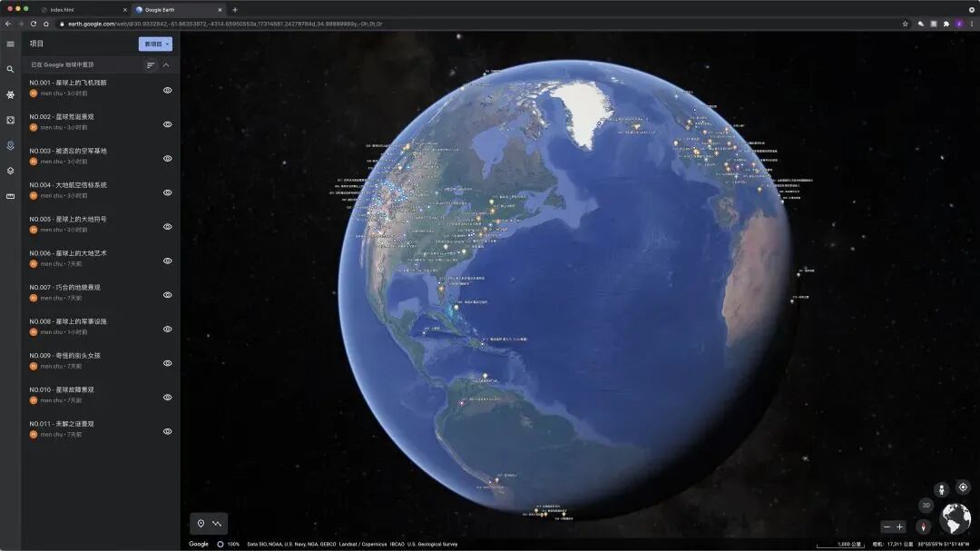
Task: Zoom in with the plus button
Action: (x=900, y=527)
